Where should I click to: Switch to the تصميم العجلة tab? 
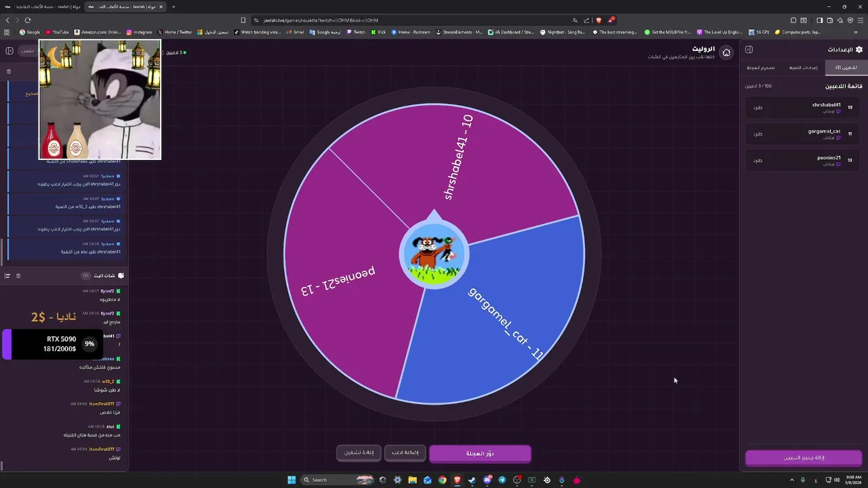[761, 68]
